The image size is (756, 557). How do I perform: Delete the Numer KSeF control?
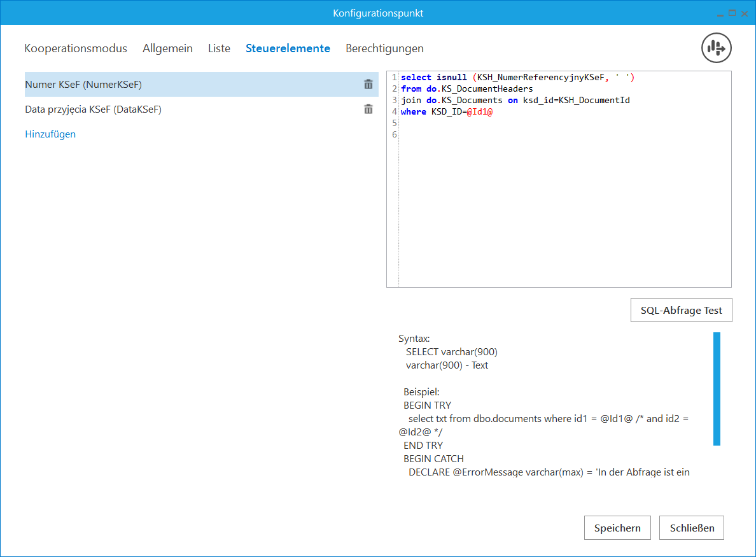[x=368, y=85]
